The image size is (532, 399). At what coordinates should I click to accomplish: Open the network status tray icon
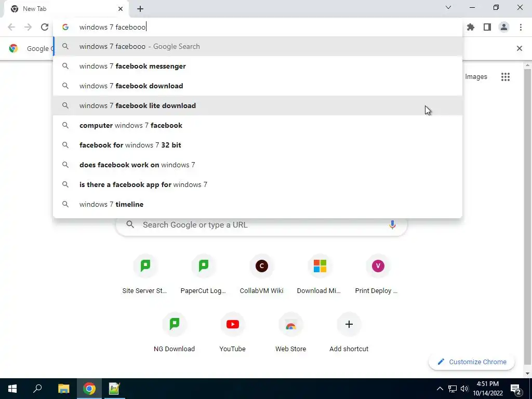(x=453, y=389)
